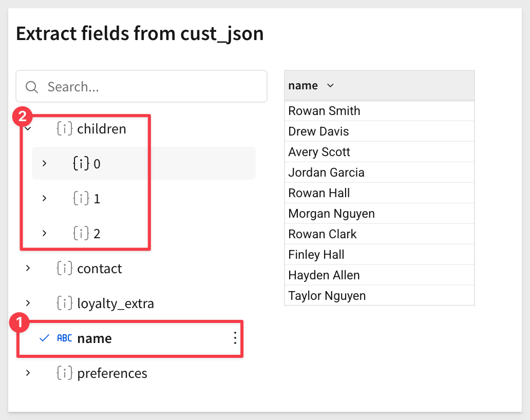The width and height of the screenshot is (530, 420).
Task: Click the Taylor Nguyen cell
Action: click(379, 296)
